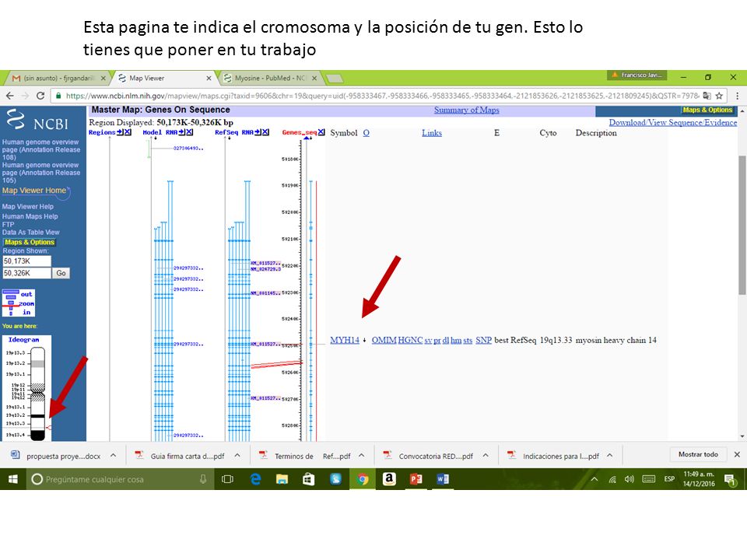Open the Maps & Options tab at top right

pyautogui.click(x=707, y=110)
